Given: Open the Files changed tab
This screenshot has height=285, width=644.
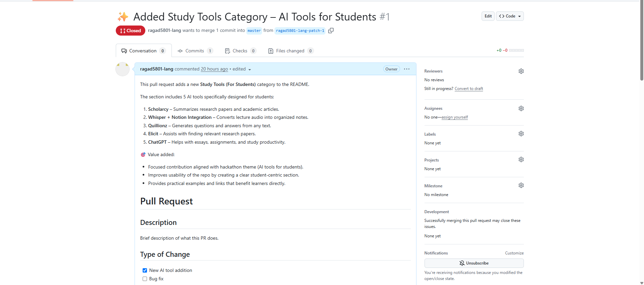Looking at the screenshot, I should (x=291, y=51).
